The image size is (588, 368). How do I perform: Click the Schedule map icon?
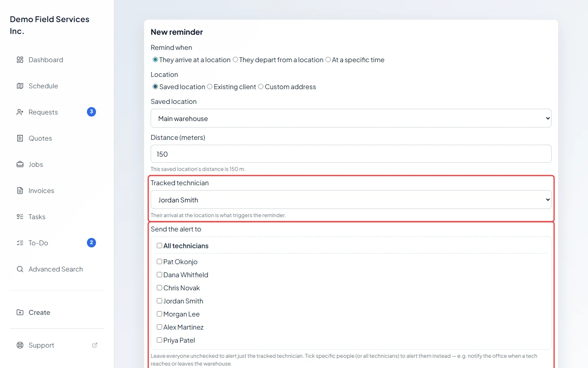pyautogui.click(x=20, y=86)
